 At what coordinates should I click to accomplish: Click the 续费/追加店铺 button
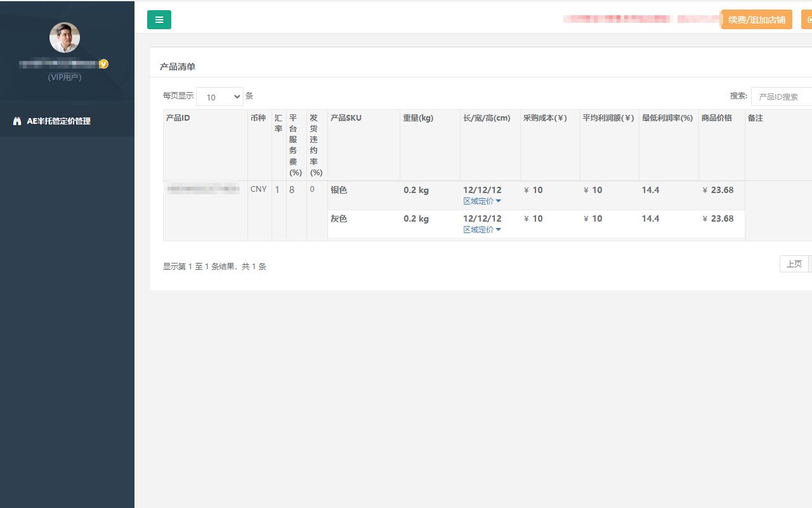[756, 20]
